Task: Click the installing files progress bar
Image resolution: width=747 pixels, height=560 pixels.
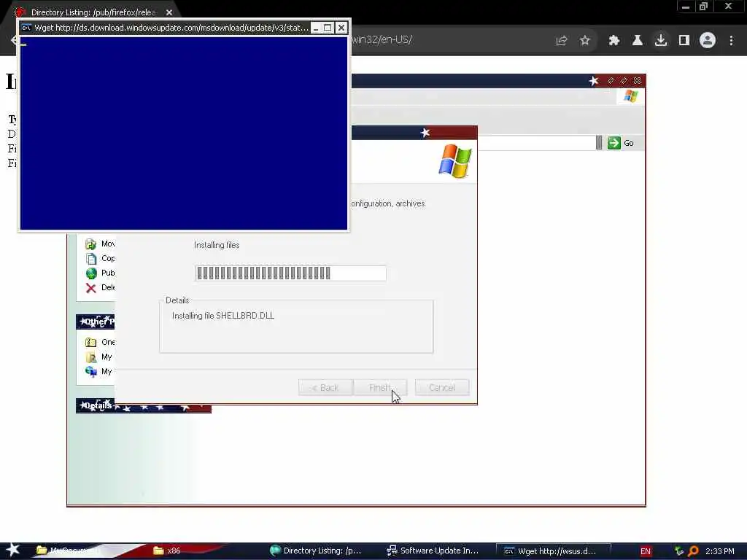Action: click(290, 273)
